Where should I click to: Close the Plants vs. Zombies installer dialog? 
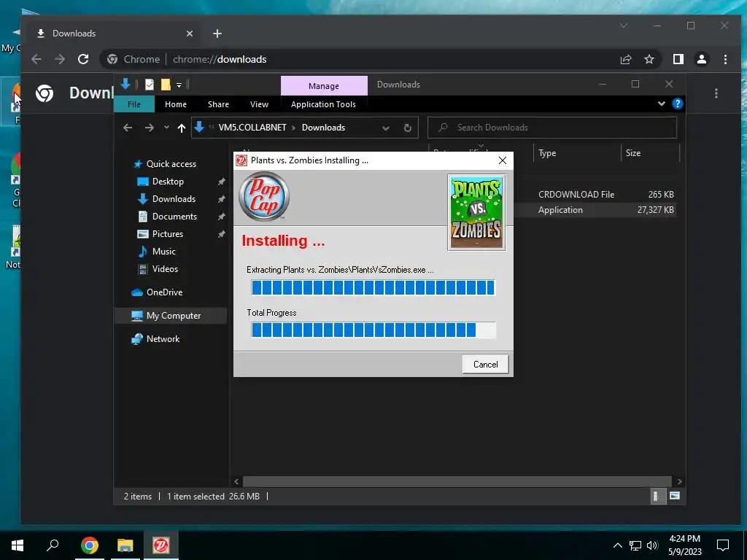point(502,160)
